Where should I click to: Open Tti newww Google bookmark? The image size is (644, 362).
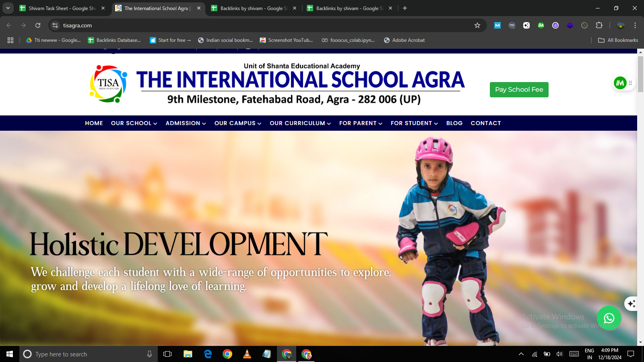coord(53,40)
